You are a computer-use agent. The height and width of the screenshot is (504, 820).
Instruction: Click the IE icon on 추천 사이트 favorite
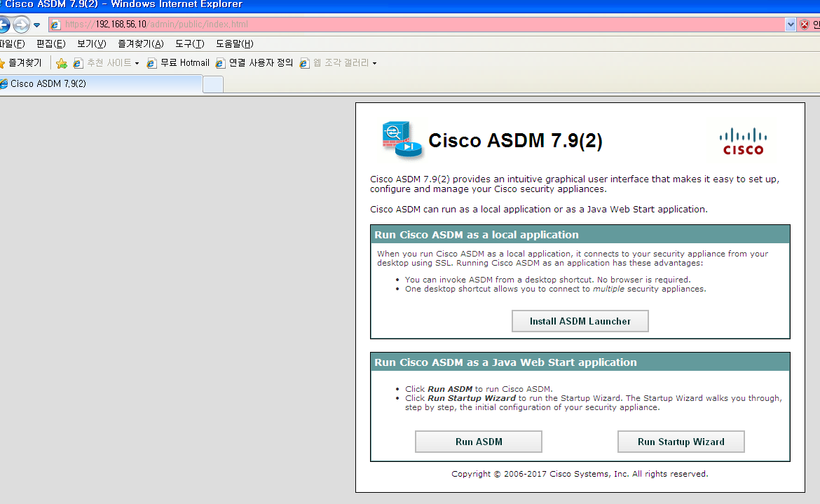tap(78, 63)
